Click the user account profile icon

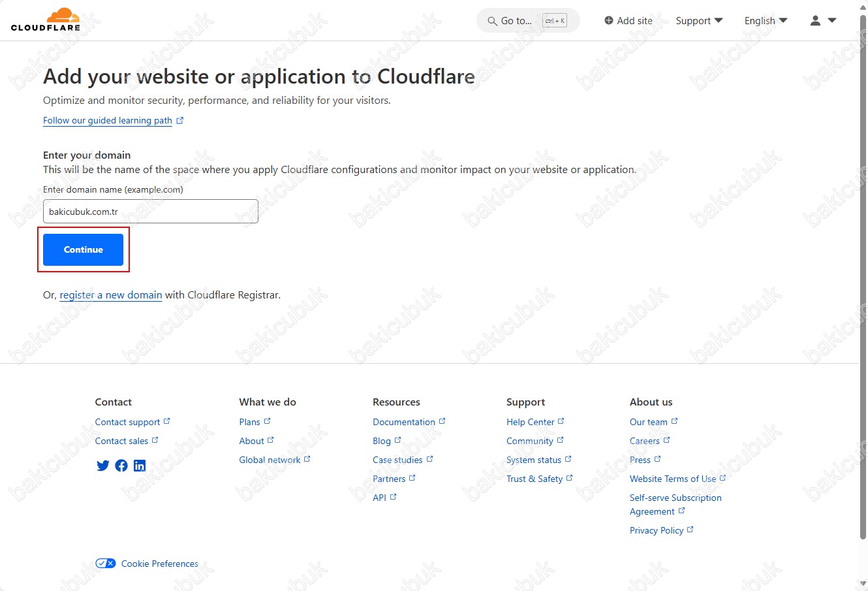[x=815, y=20]
